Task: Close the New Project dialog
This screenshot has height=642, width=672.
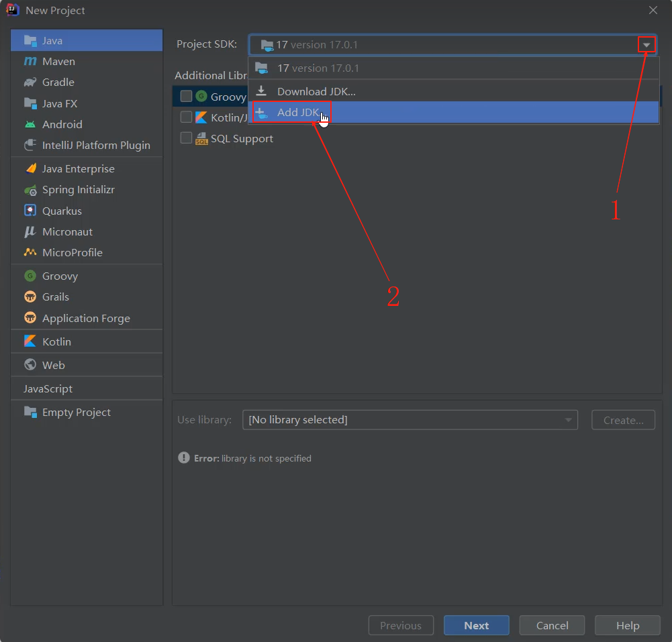Action: [653, 10]
